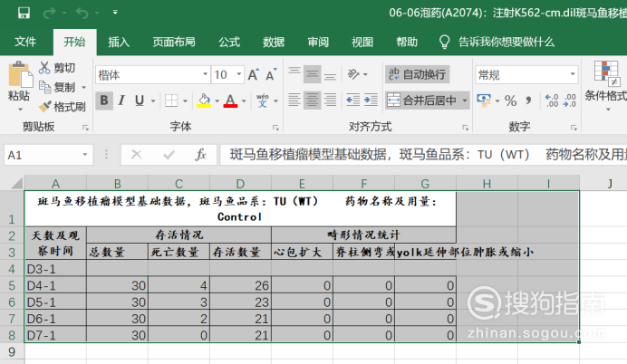Open the 数字 dialog launcher
The width and height of the screenshot is (627, 364).
tap(574, 128)
